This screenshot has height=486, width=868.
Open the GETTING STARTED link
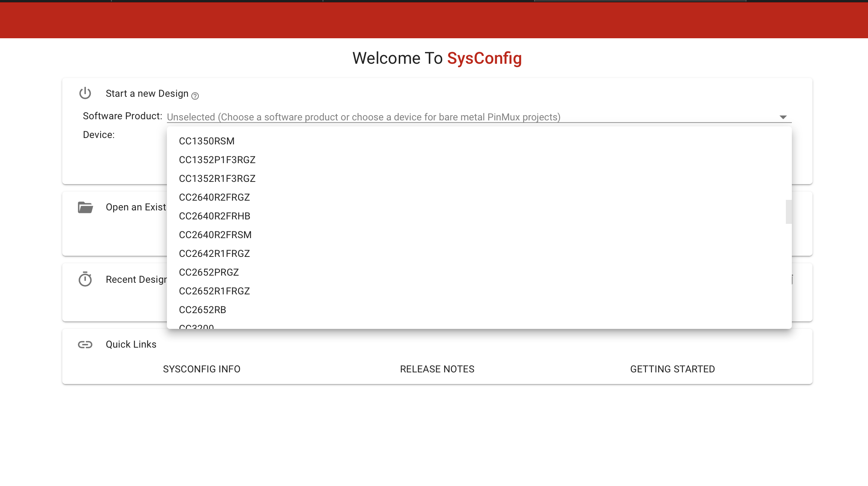tap(673, 369)
